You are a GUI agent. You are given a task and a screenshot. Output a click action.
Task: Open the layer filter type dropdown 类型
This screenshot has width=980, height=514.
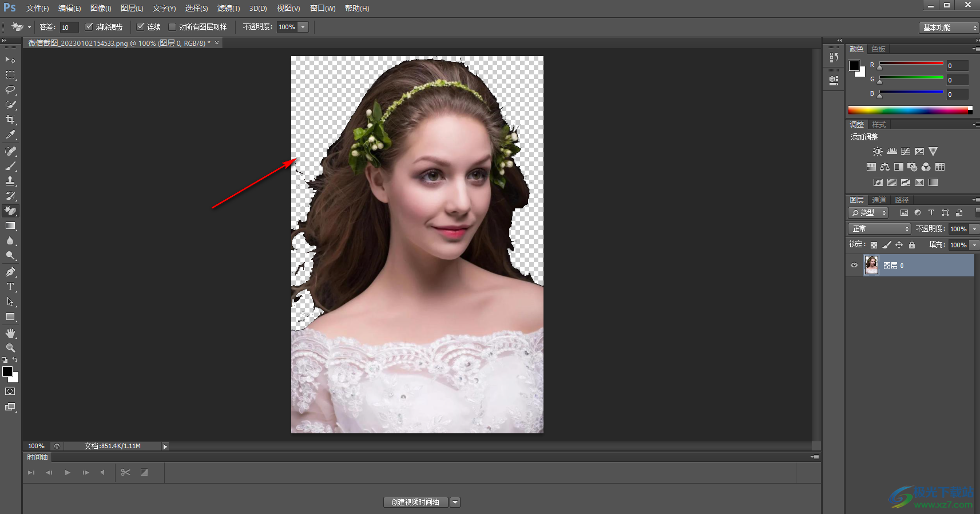click(868, 213)
